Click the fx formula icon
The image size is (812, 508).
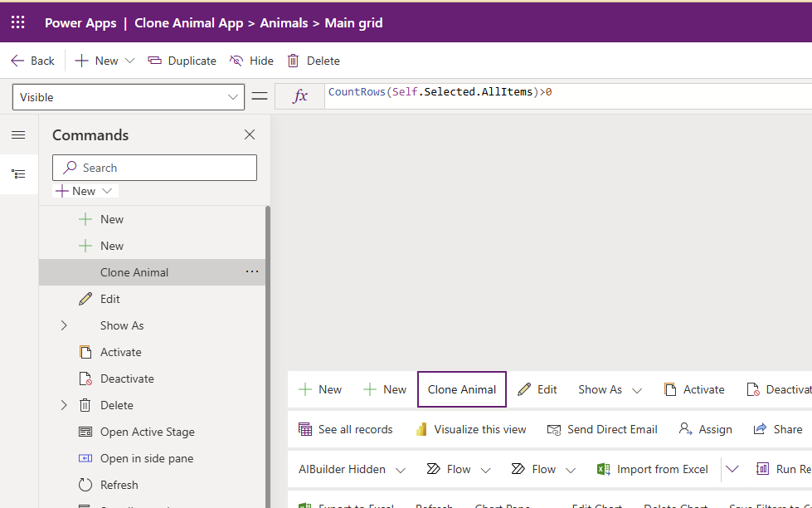300,96
